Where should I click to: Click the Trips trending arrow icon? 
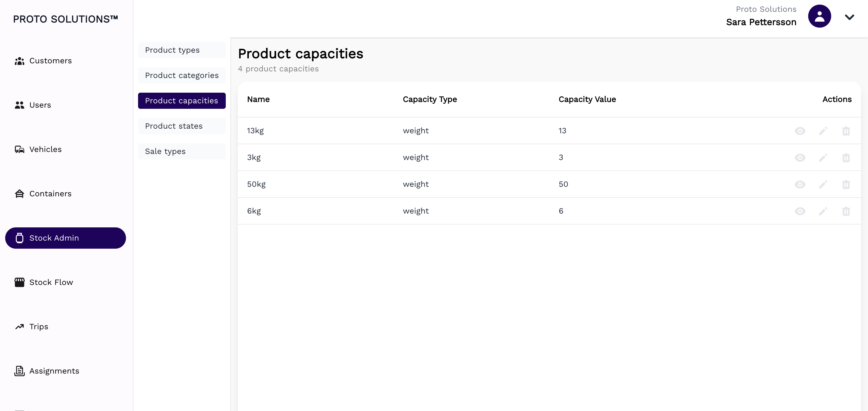(20, 327)
